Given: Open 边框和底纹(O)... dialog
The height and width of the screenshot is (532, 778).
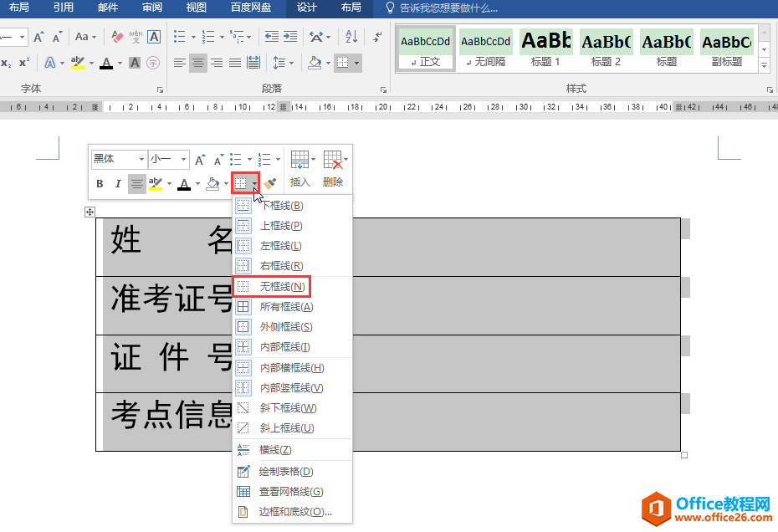Looking at the screenshot, I should coord(292,512).
